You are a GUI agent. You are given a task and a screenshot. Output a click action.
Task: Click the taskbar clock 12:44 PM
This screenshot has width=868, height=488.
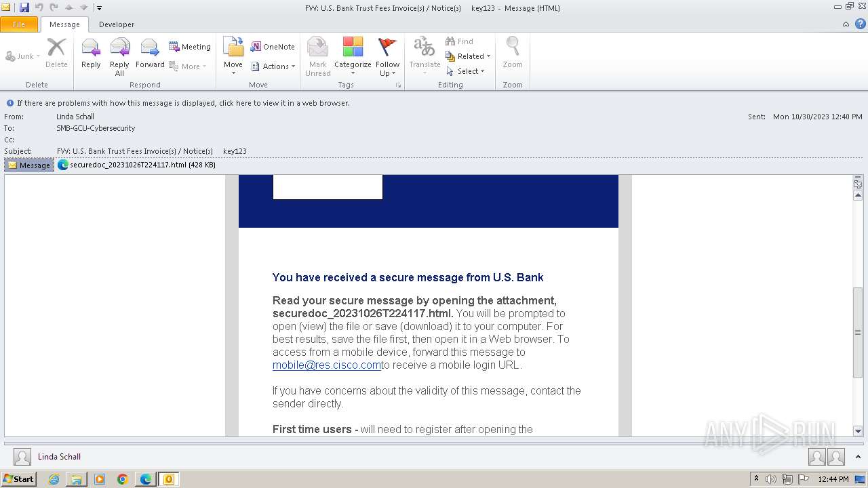click(x=833, y=479)
